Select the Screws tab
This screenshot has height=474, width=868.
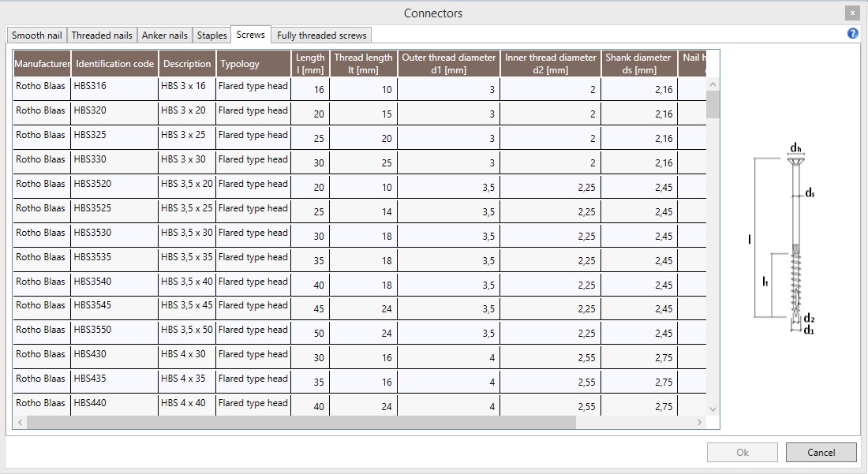tap(251, 34)
